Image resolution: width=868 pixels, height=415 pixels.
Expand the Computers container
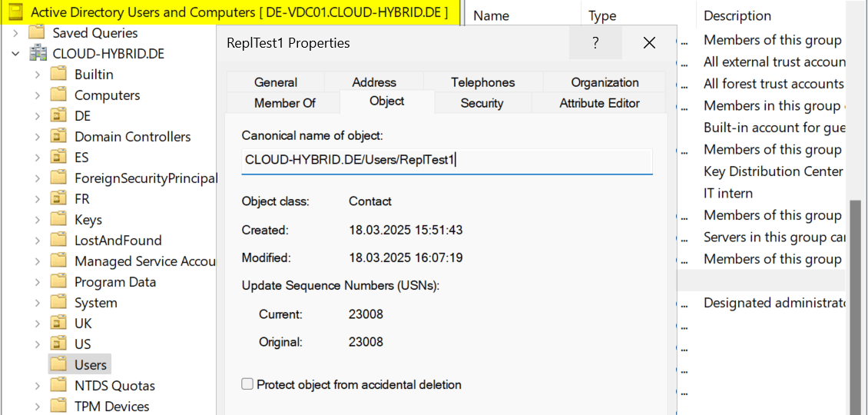[38, 95]
